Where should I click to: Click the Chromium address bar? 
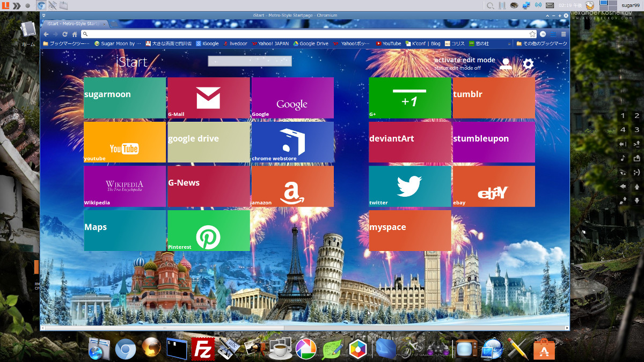[x=309, y=34]
